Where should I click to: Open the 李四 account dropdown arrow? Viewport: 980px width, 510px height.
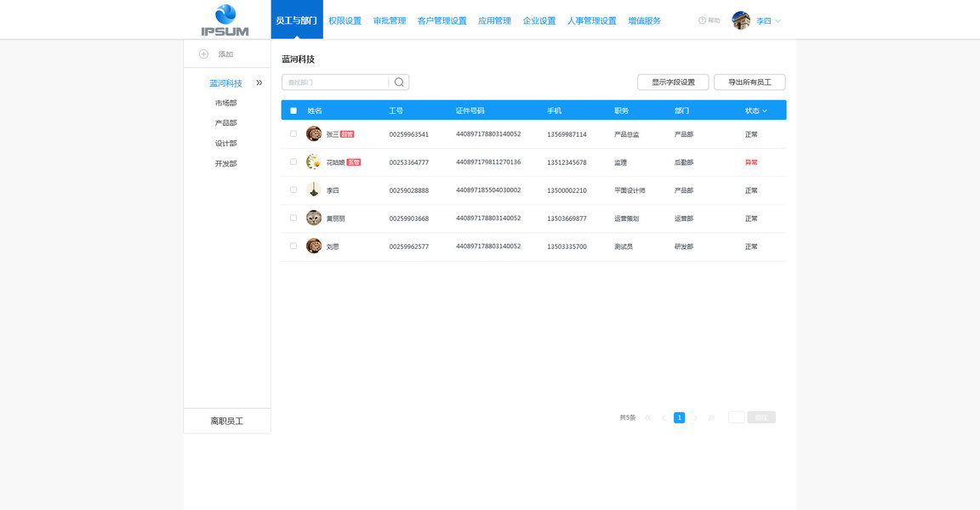coord(778,21)
